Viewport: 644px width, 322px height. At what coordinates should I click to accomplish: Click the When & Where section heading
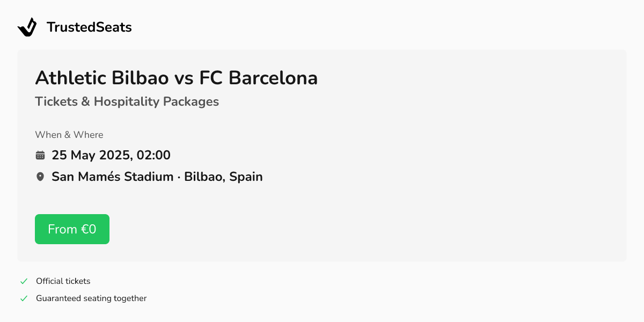69,135
